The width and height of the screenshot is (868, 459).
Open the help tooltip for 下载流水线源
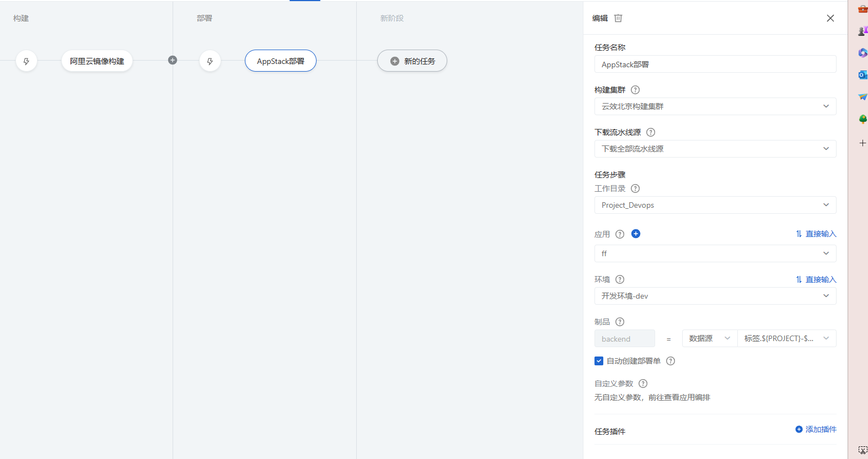click(651, 132)
